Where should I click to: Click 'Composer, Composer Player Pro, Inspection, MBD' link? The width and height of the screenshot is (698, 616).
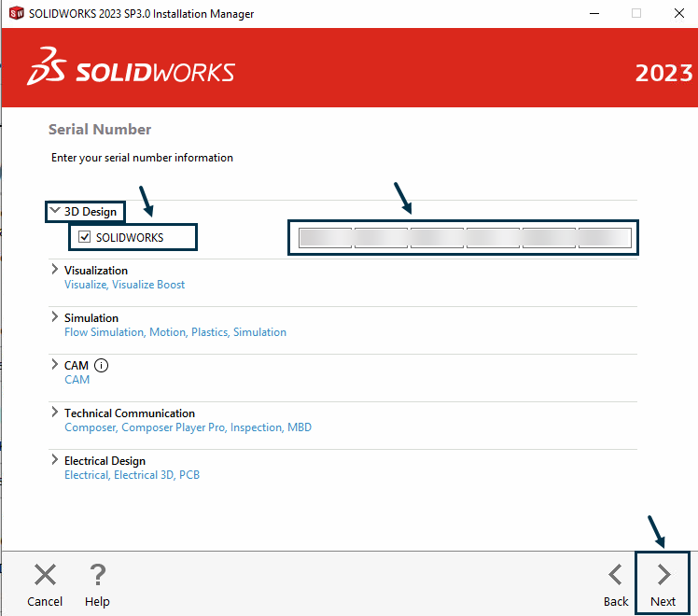tap(188, 427)
